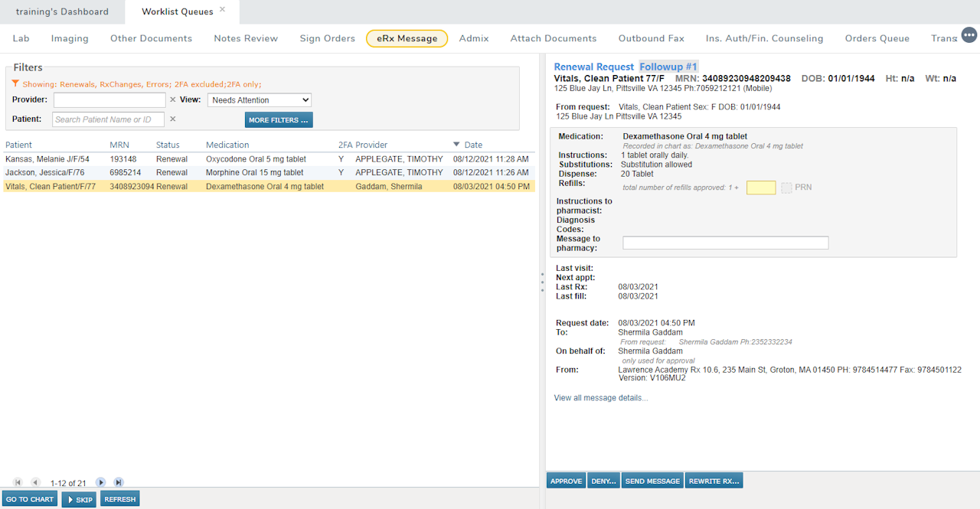Open the Admix queue tab

(474, 38)
